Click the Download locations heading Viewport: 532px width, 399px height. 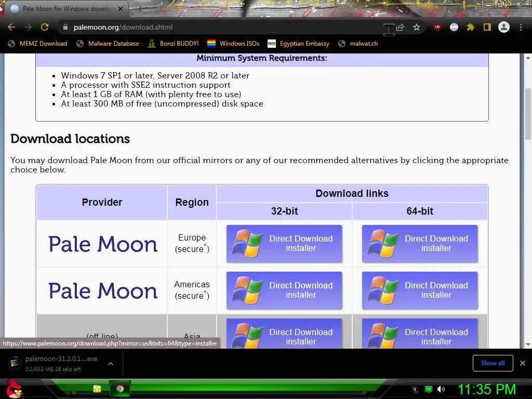coord(70,139)
